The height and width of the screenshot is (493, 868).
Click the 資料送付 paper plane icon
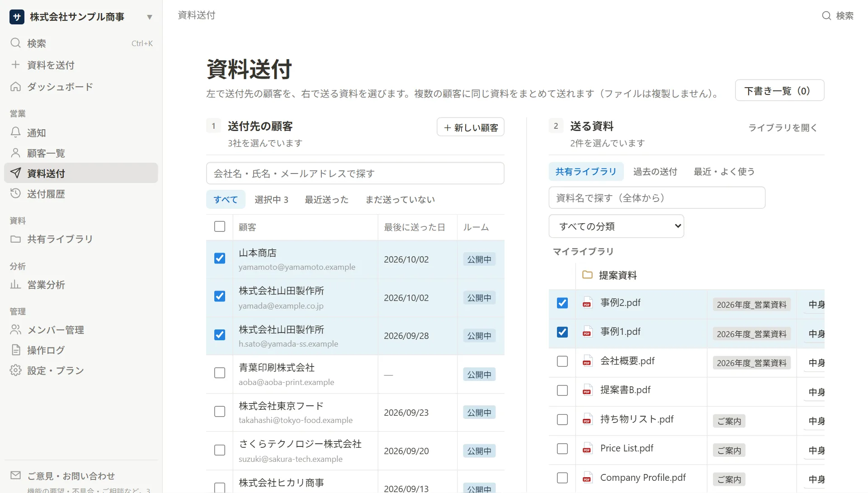tap(16, 173)
